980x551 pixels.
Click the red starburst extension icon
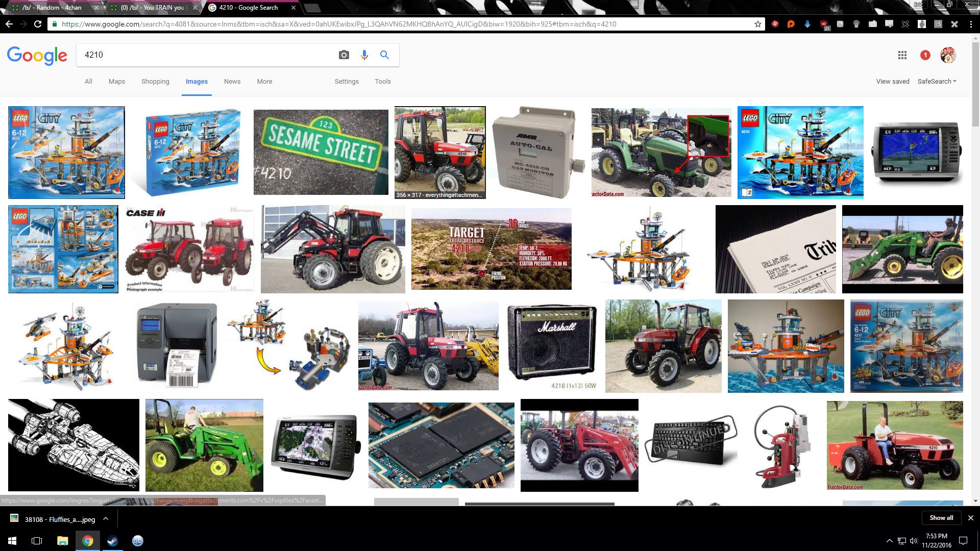775,24
